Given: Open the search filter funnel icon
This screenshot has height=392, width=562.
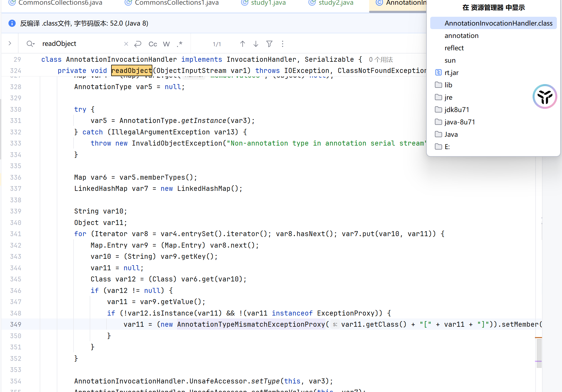Looking at the screenshot, I should point(269,44).
